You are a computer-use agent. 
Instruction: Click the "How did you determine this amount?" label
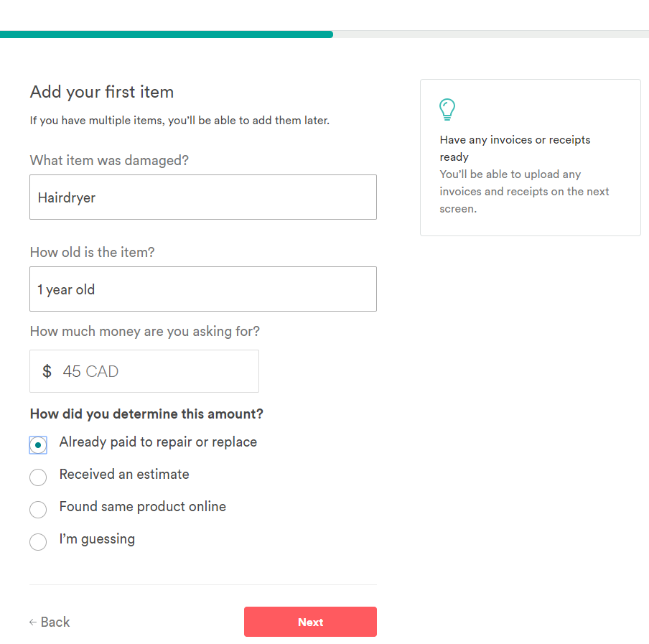(146, 414)
